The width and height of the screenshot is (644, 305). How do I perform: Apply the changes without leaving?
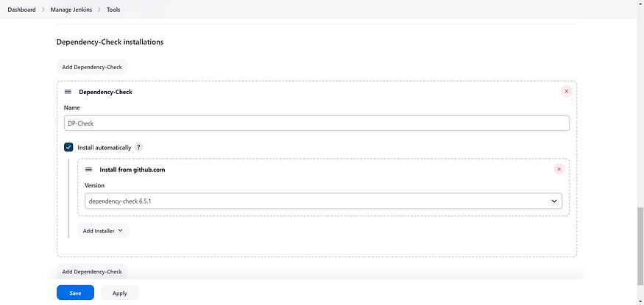click(x=119, y=293)
